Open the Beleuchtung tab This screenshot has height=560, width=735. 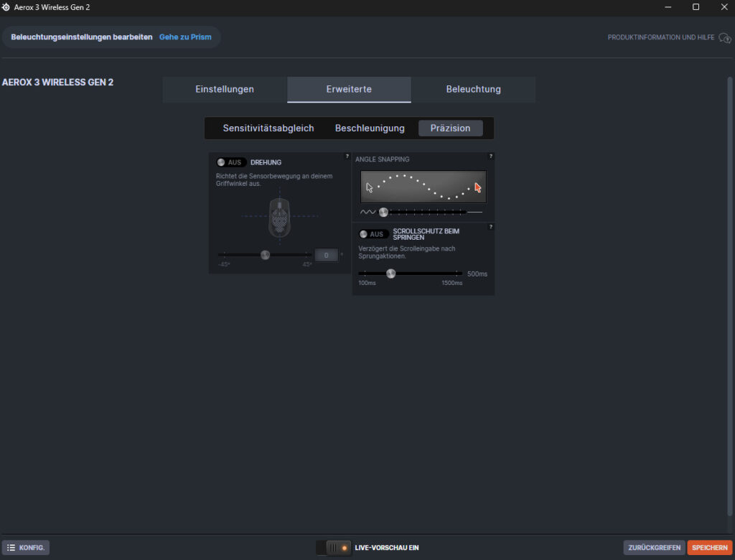click(473, 90)
